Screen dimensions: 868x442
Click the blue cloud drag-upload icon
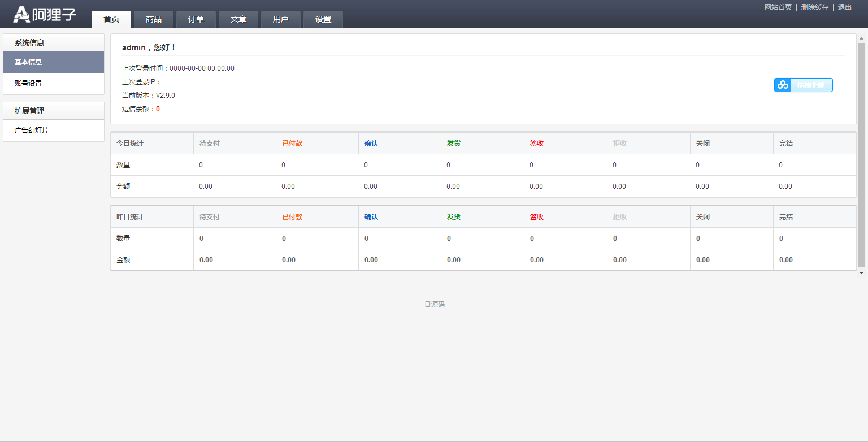(x=783, y=85)
